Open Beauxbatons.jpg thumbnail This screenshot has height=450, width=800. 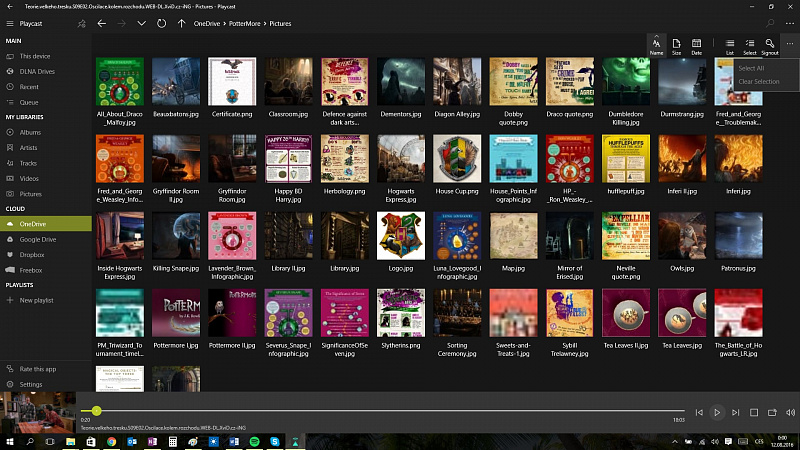click(x=176, y=82)
